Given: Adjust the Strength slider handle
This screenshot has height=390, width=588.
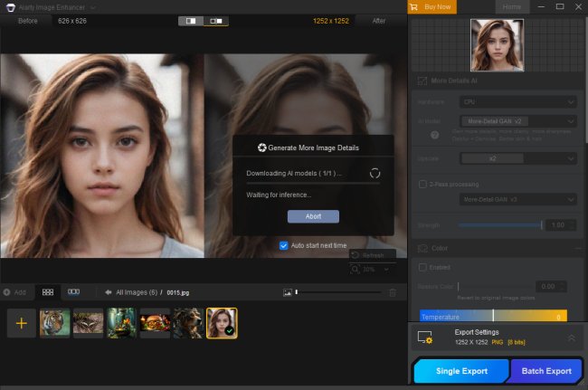Looking at the screenshot, I should (x=542, y=225).
